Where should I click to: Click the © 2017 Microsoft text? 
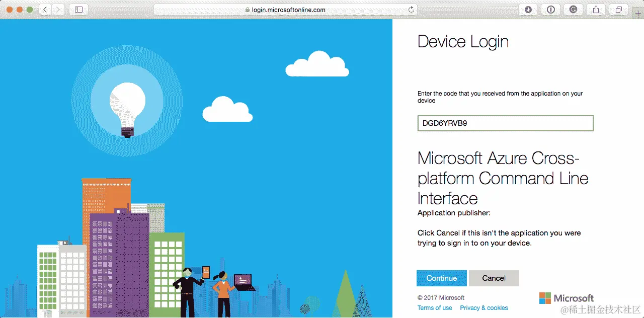point(441,298)
